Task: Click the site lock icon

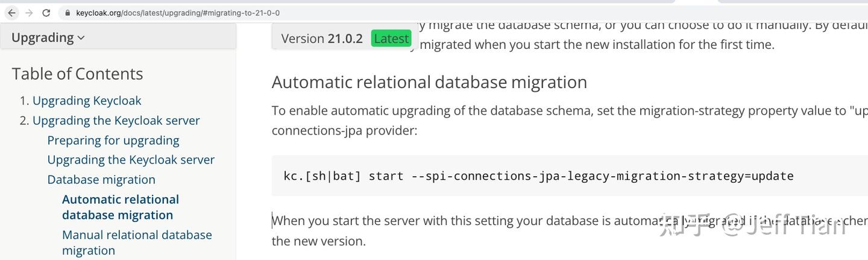Action: pos(67,13)
